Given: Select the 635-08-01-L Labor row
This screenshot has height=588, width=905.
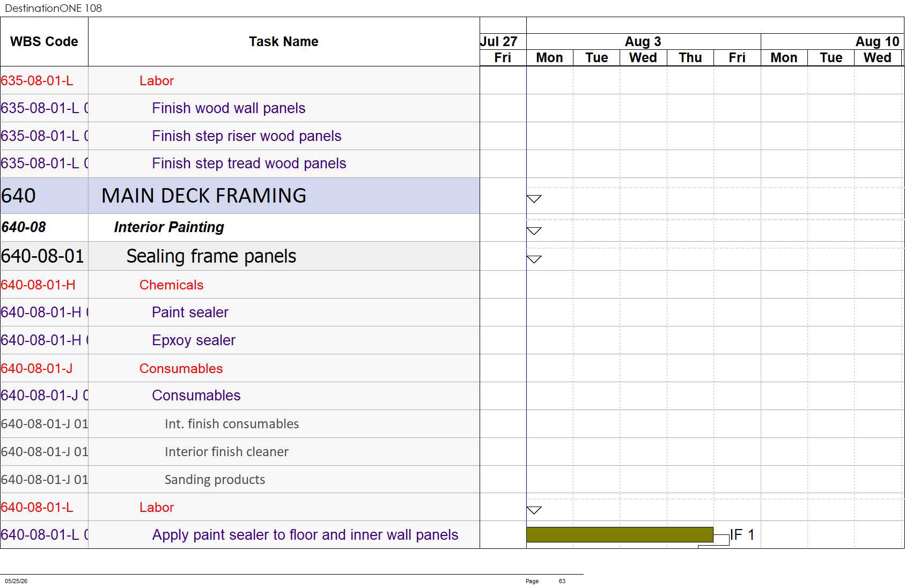Looking at the screenshot, I should [x=240, y=80].
